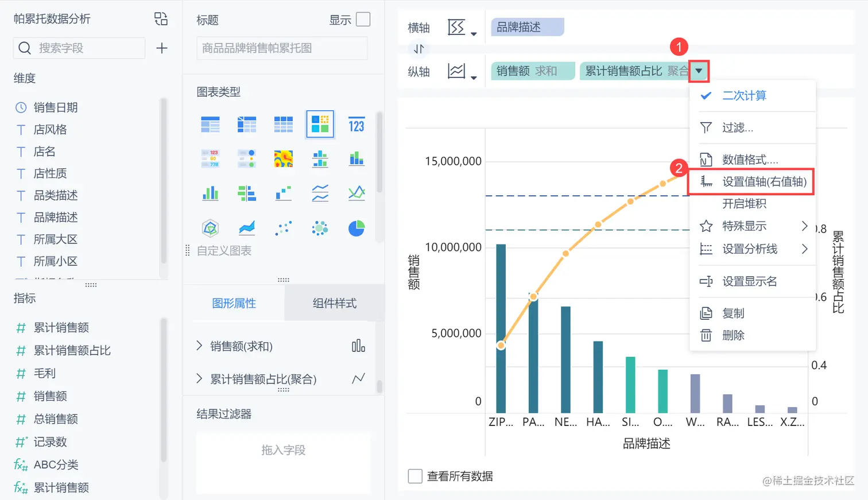Screen dimensions: 868x500
Task: Click the 自定义图表 custom chart option
Action: 224,249
